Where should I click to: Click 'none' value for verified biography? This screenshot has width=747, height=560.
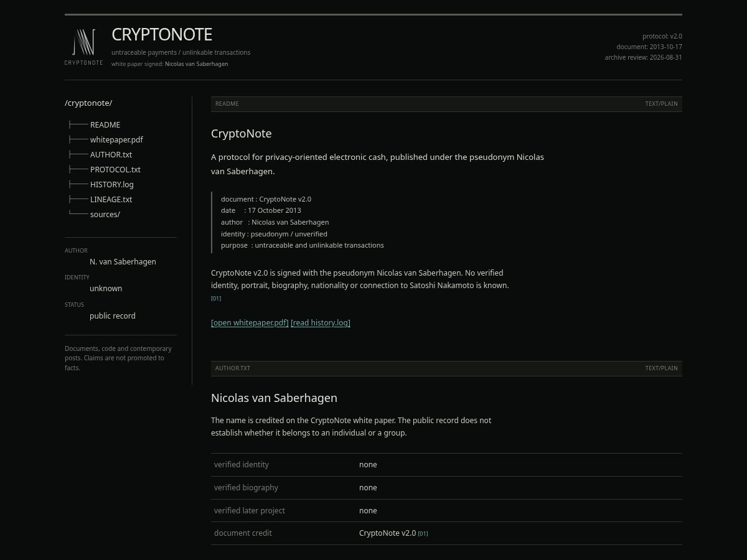368,488
